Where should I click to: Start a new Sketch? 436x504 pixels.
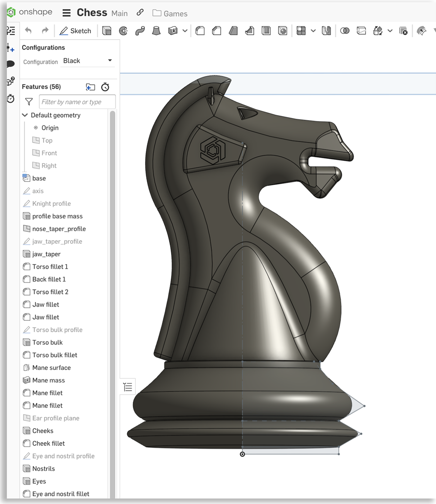[x=75, y=31]
